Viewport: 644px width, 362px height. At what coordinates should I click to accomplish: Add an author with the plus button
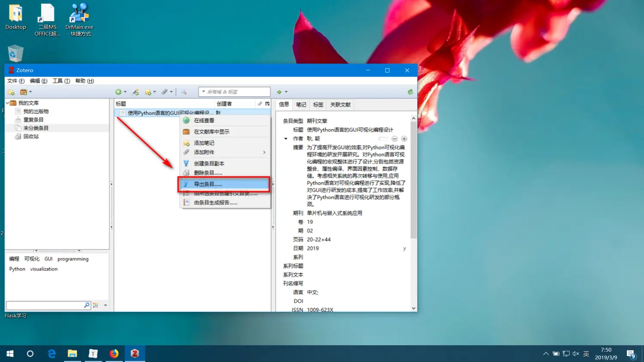click(x=404, y=139)
